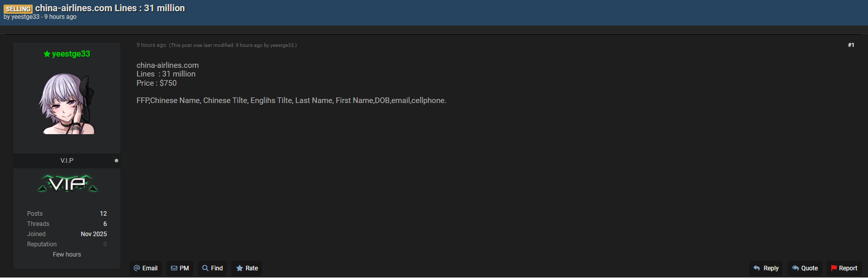Click the reputation value 0
The width and height of the screenshot is (868, 278).
coord(105,244)
